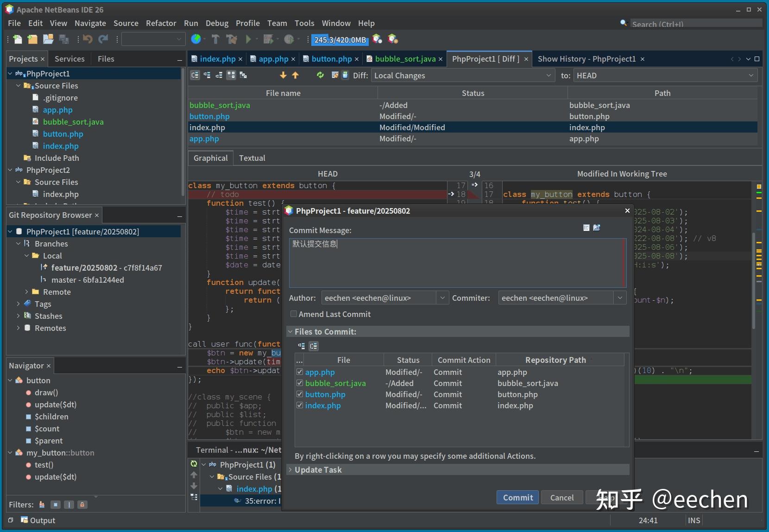Select Show History - PhpProject1 tab
This screenshot has width=769, height=532.
coord(586,59)
